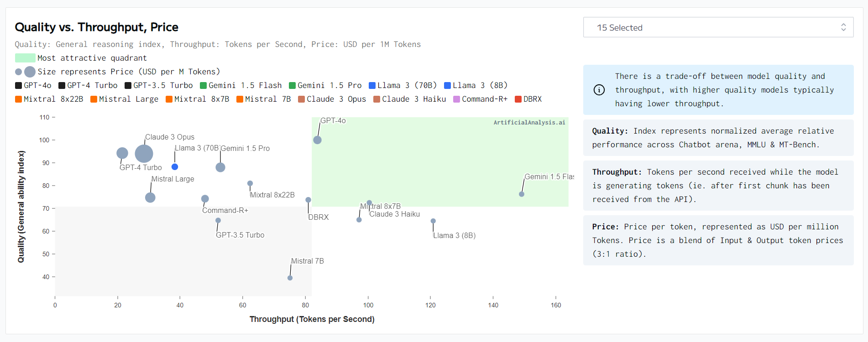The height and width of the screenshot is (342, 868).
Task: Click the Mistral Large chart label
Action: tap(173, 179)
